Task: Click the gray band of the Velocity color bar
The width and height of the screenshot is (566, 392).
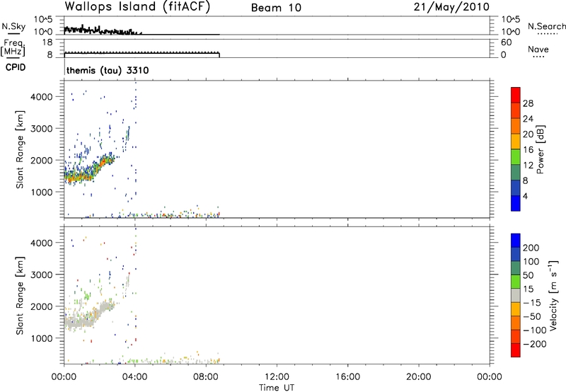Action: coord(516,295)
